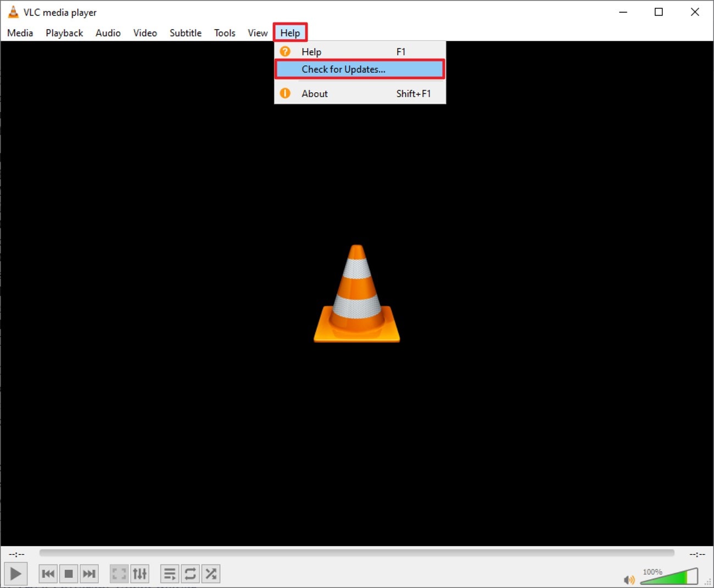Click the elapsed time label
714x588 pixels.
[16, 554]
